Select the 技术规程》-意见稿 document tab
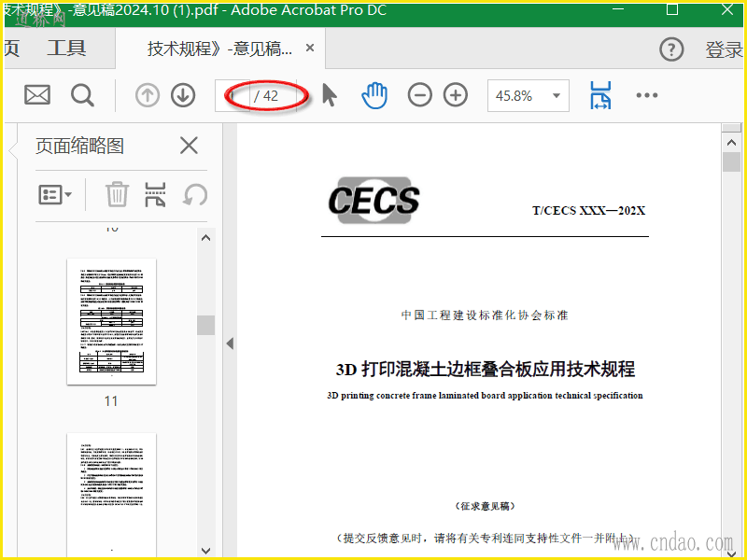This screenshot has height=560, width=747. click(219, 49)
